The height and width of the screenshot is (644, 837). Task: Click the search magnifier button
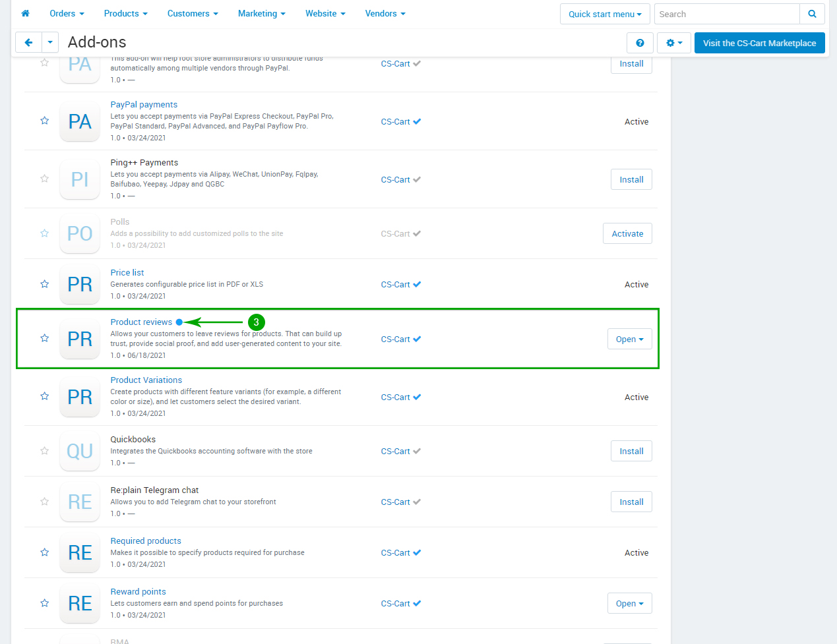(x=812, y=14)
